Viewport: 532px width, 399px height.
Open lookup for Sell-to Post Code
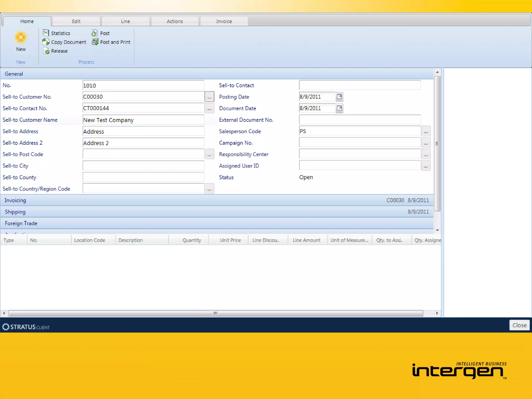click(209, 154)
